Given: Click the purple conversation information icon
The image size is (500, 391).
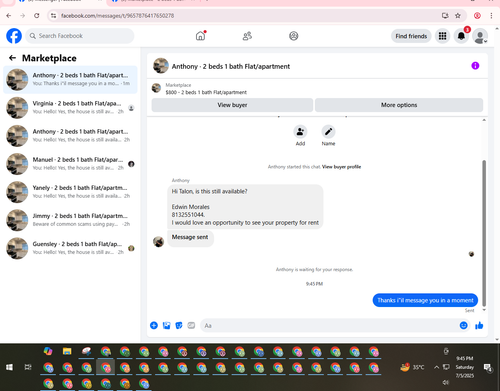Looking at the screenshot, I should coord(475,66).
